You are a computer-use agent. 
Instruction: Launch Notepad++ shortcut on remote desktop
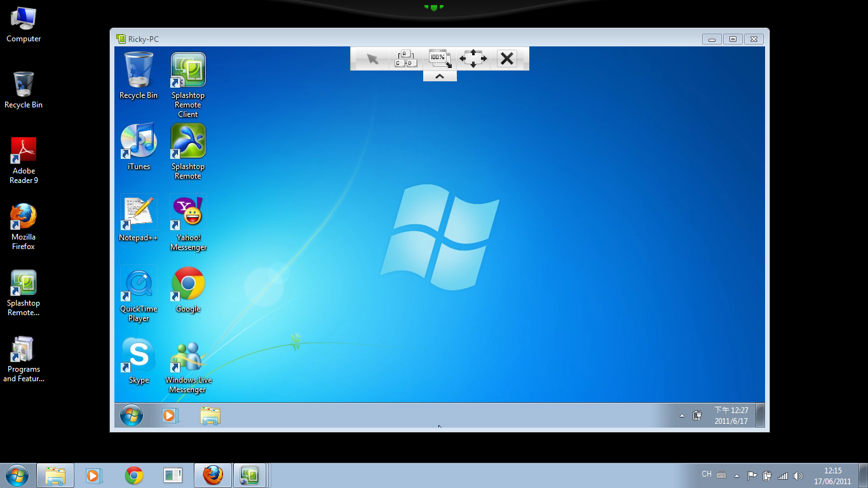(x=139, y=218)
